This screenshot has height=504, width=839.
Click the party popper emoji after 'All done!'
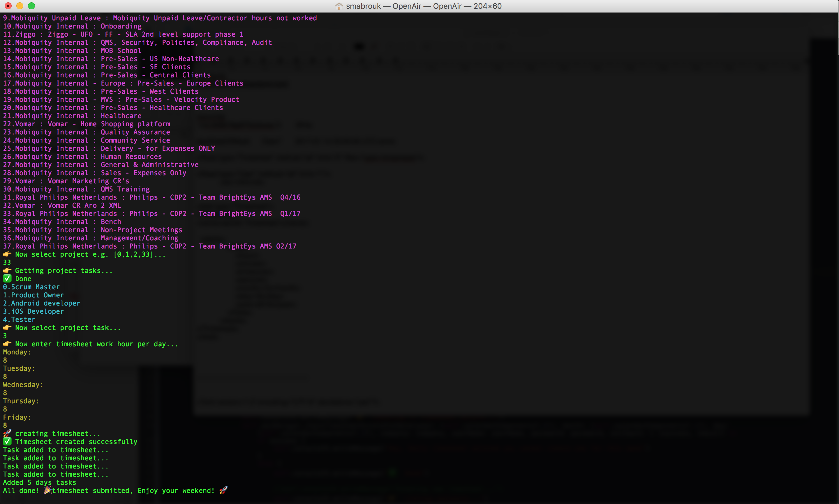[47, 490]
